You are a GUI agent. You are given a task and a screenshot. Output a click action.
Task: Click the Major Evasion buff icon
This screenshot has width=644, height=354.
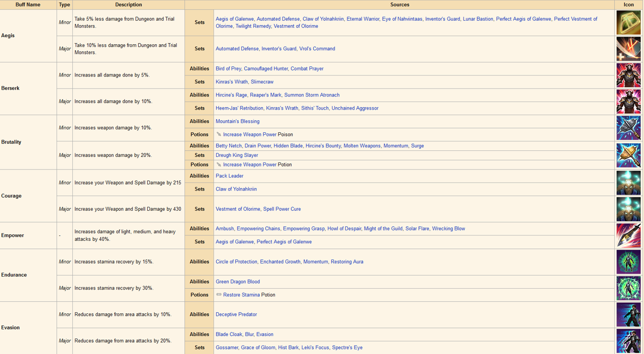pyautogui.click(x=628, y=341)
